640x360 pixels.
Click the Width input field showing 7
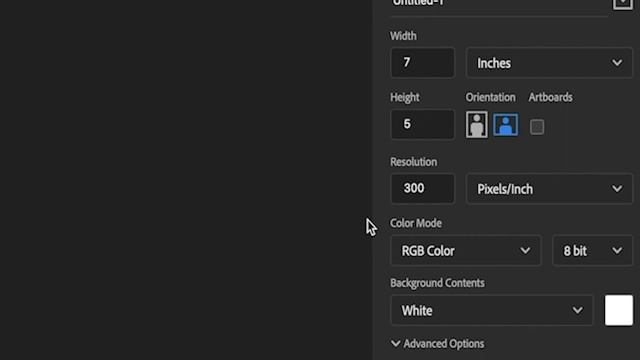tap(422, 63)
